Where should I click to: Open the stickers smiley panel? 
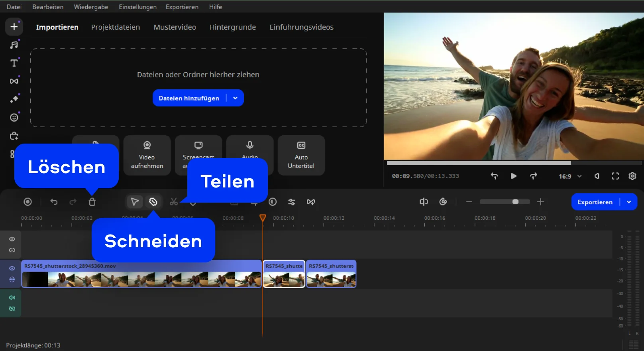click(14, 117)
